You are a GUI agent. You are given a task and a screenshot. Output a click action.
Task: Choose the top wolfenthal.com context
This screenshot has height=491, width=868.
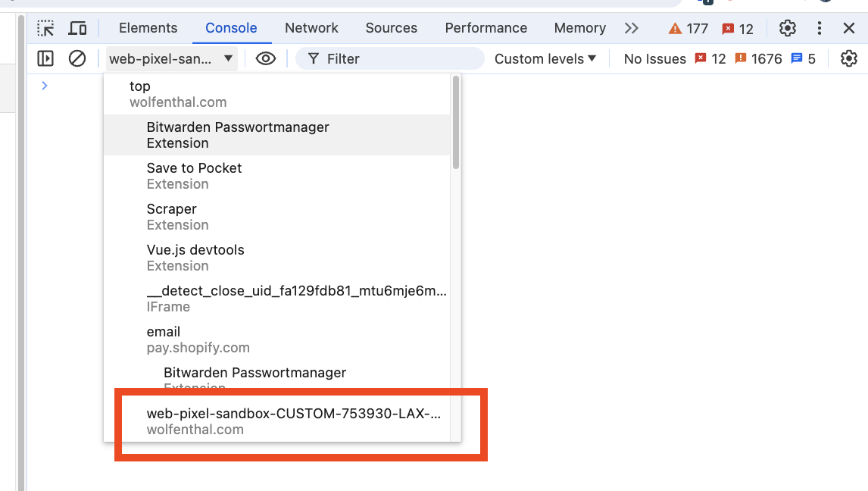[178, 94]
